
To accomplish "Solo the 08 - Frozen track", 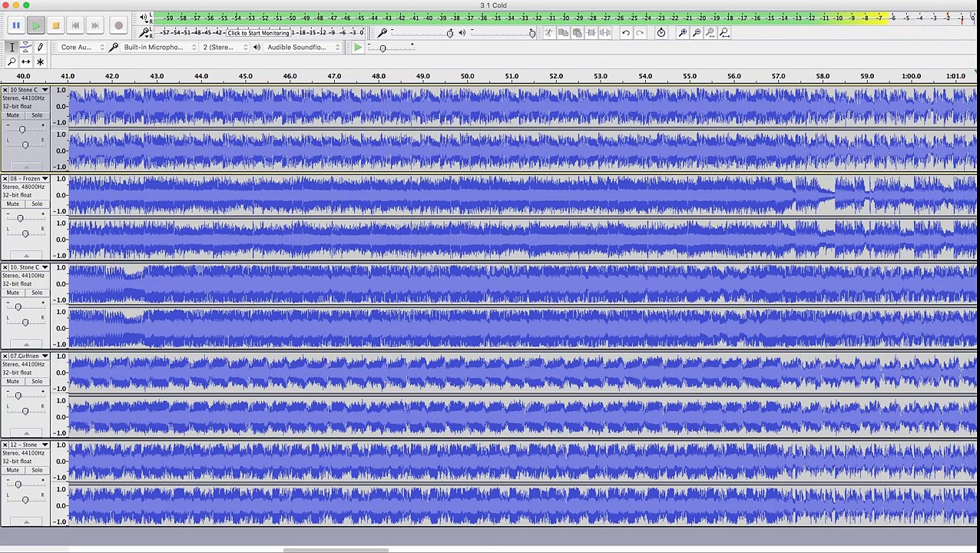I will pyautogui.click(x=37, y=204).
